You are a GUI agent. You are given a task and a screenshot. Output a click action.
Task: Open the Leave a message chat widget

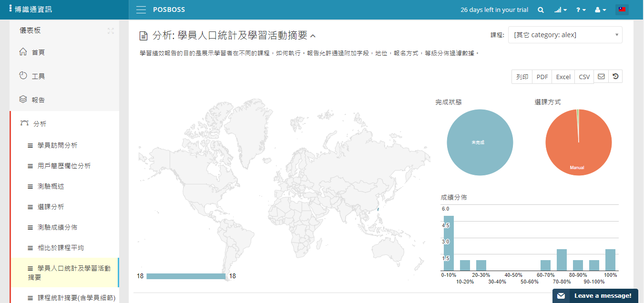click(595, 296)
